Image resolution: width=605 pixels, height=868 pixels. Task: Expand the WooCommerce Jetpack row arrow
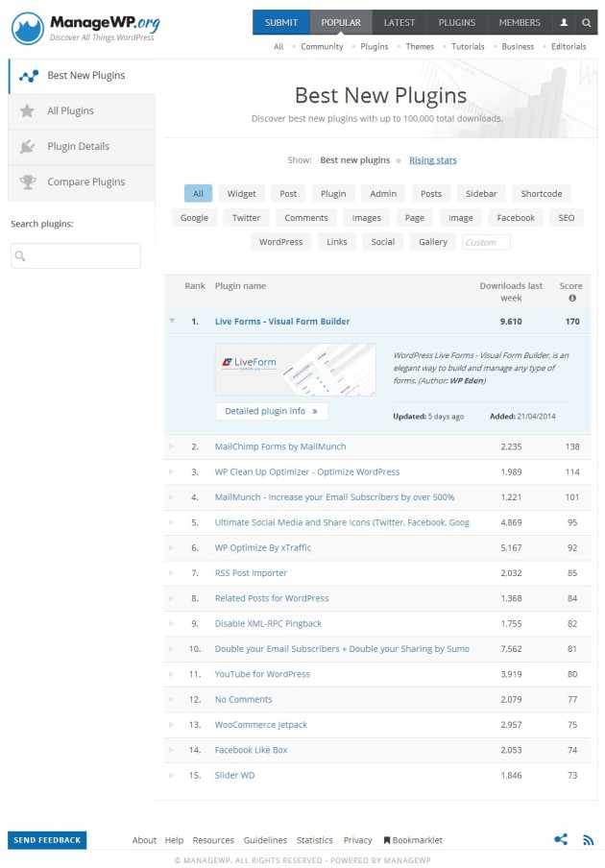[x=171, y=724]
